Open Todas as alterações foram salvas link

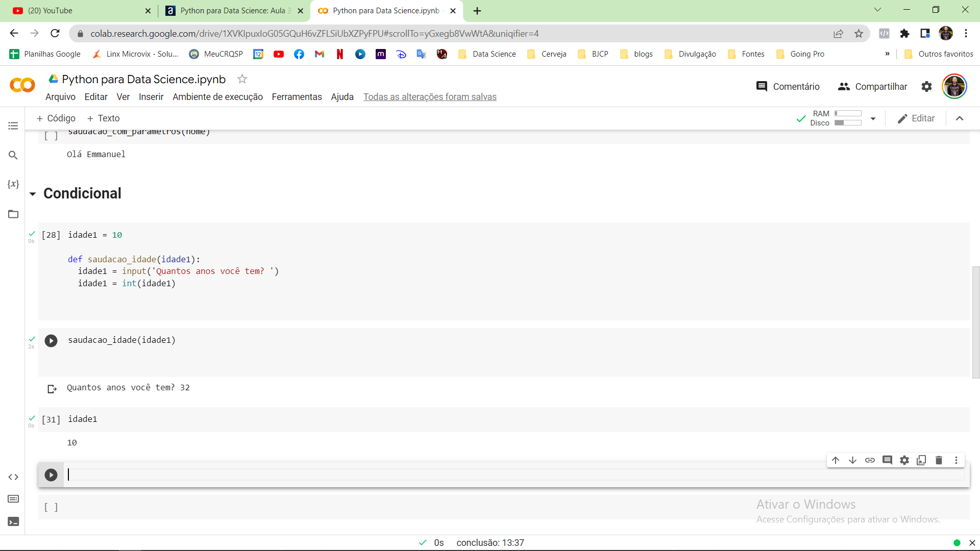430,97
